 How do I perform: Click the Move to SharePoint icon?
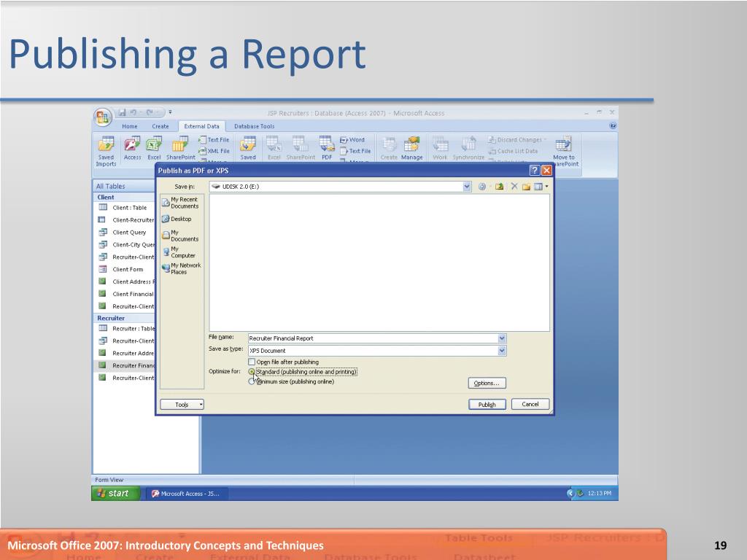pos(564,152)
